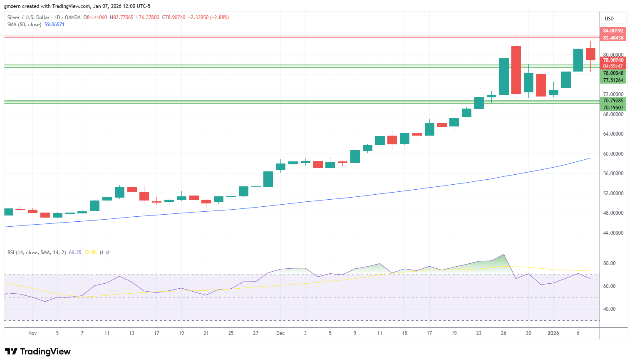Click the purple RSI value 66.35
The height and width of the screenshot is (364, 632).
pos(75,253)
